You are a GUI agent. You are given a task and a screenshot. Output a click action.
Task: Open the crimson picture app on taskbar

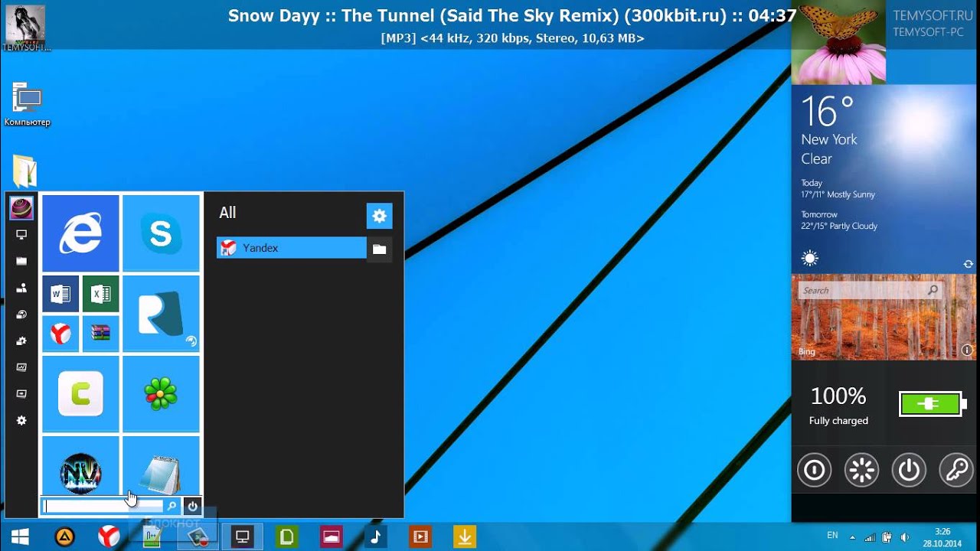tap(332, 536)
